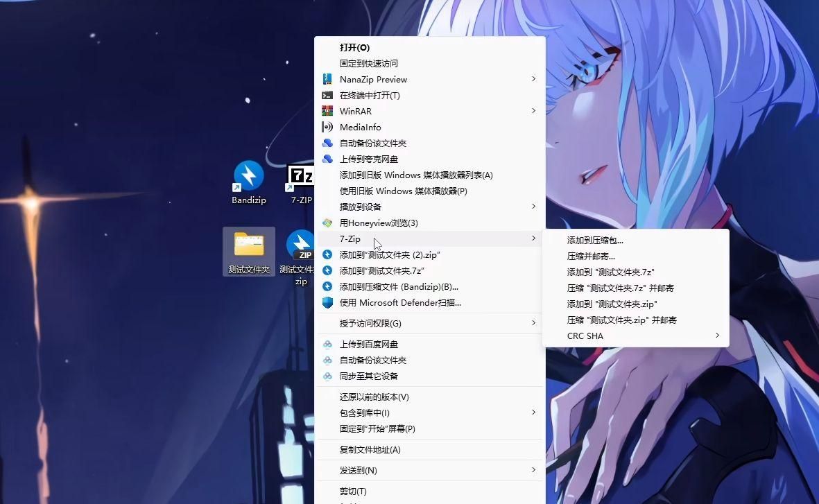
Task: Open CRC SHA in 7-Zip submenu
Action: pyautogui.click(x=636, y=336)
